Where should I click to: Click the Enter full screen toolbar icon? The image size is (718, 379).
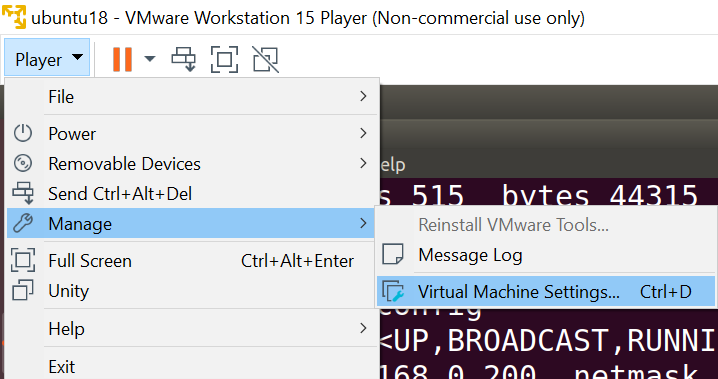coord(224,60)
